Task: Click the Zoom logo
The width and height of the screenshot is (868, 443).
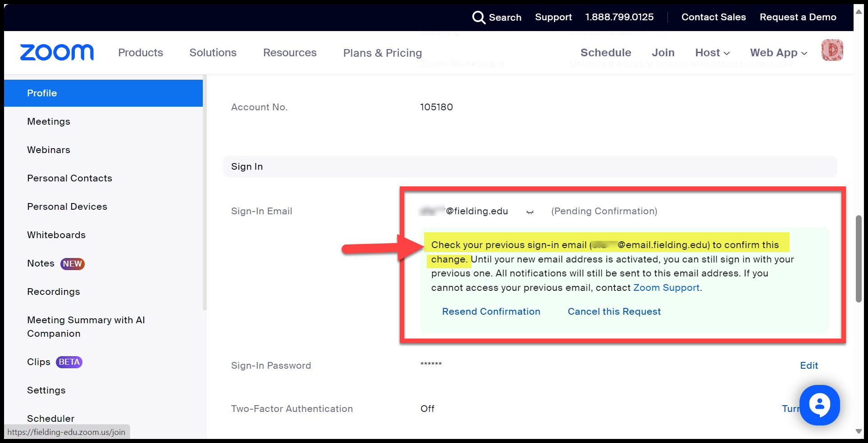Action: pyautogui.click(x=57, y=52)
